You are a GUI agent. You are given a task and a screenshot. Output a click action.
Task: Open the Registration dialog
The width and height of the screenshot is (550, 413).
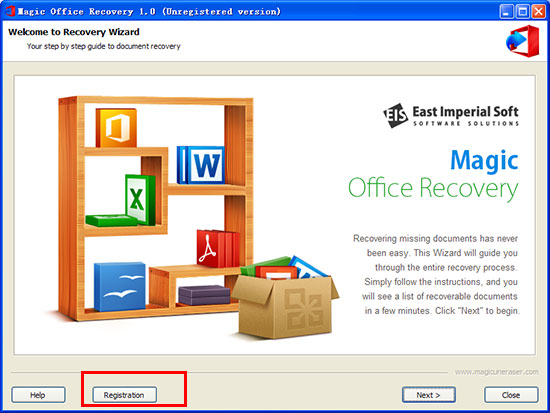(124, 395)
